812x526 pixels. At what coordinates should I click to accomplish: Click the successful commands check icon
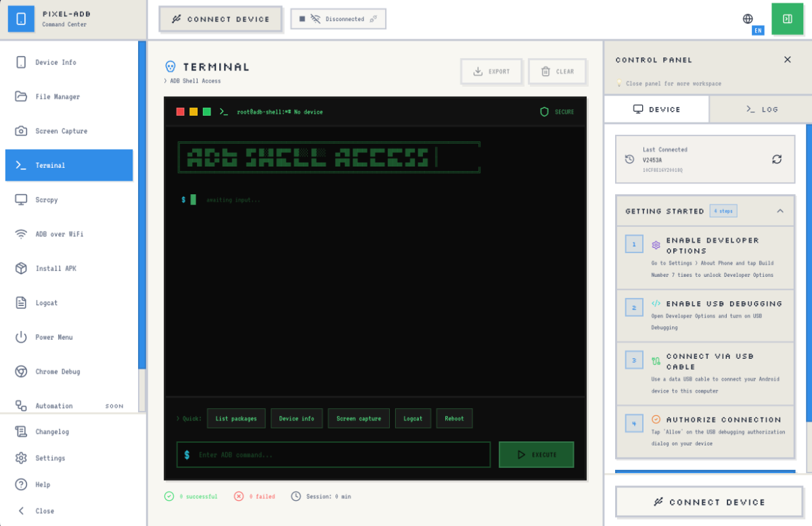tap(169, 496)
